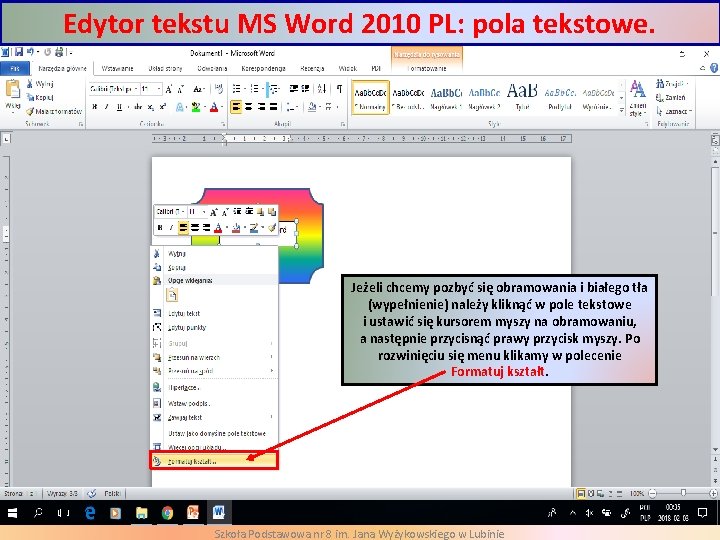Image resolution: width=720 pixels, height=540 pixels.
Task: Toggle bold in the ribbon font group
Action: 95,107
